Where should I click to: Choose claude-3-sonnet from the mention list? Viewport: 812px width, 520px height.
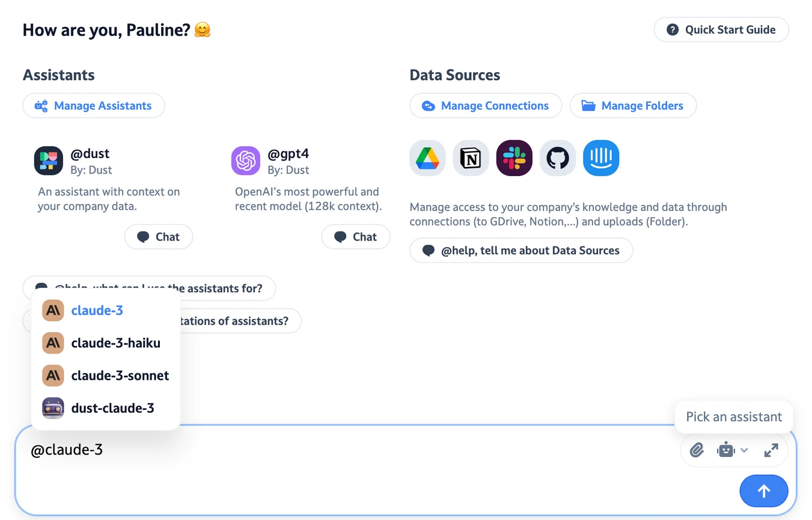click(x=106, y=375)
